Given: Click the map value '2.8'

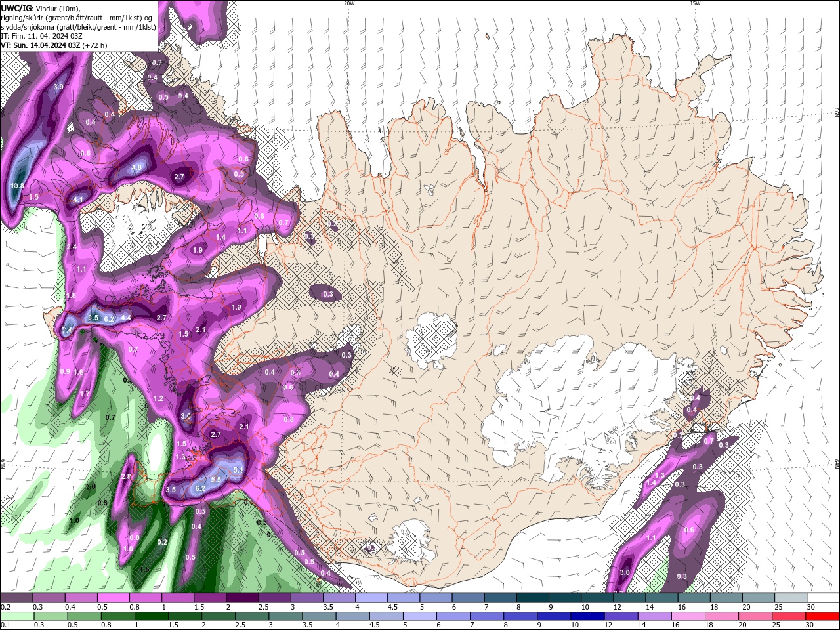Looking at the screenshot, I should 126,476.
